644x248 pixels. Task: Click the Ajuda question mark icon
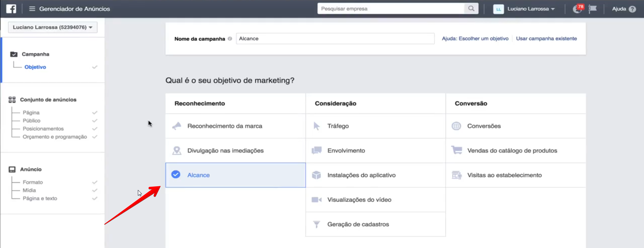click(x=632, y=9)
